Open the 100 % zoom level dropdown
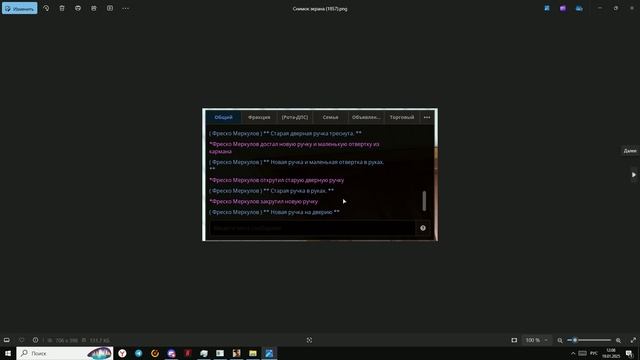Image resolution: width=640 pixels, height=360 pixels. click(x=537, y=340)
